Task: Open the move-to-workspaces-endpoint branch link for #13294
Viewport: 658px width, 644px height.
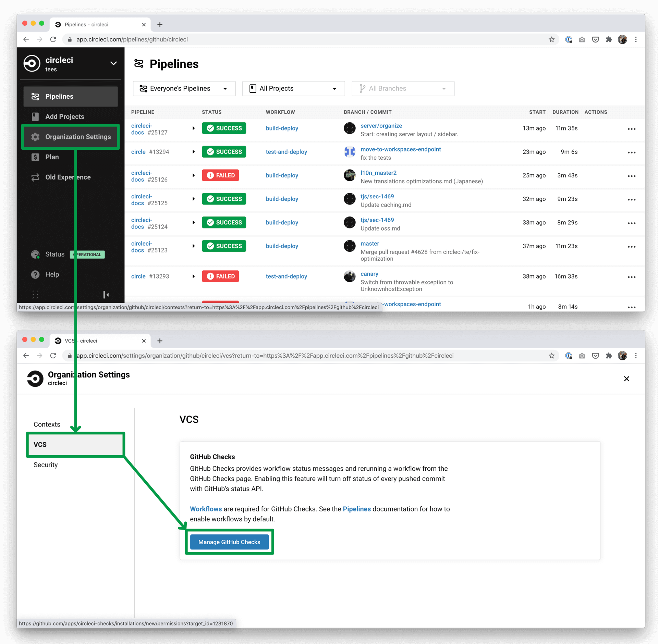Action: tap(401, 149)
